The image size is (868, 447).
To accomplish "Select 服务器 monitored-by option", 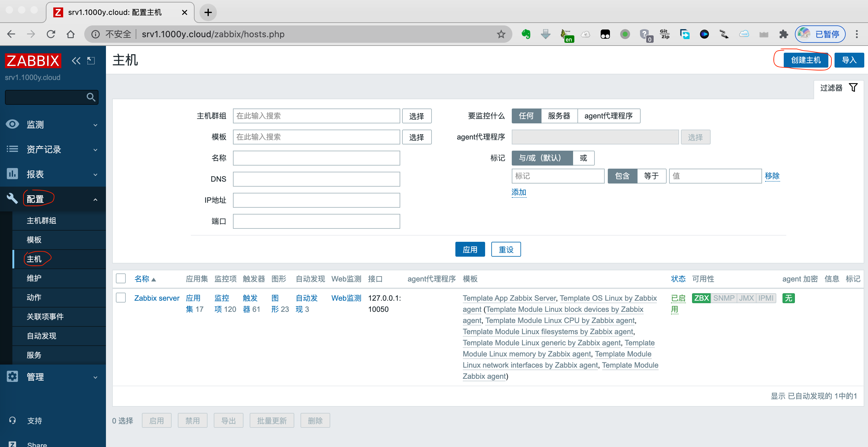I will (x=559, y=116).
